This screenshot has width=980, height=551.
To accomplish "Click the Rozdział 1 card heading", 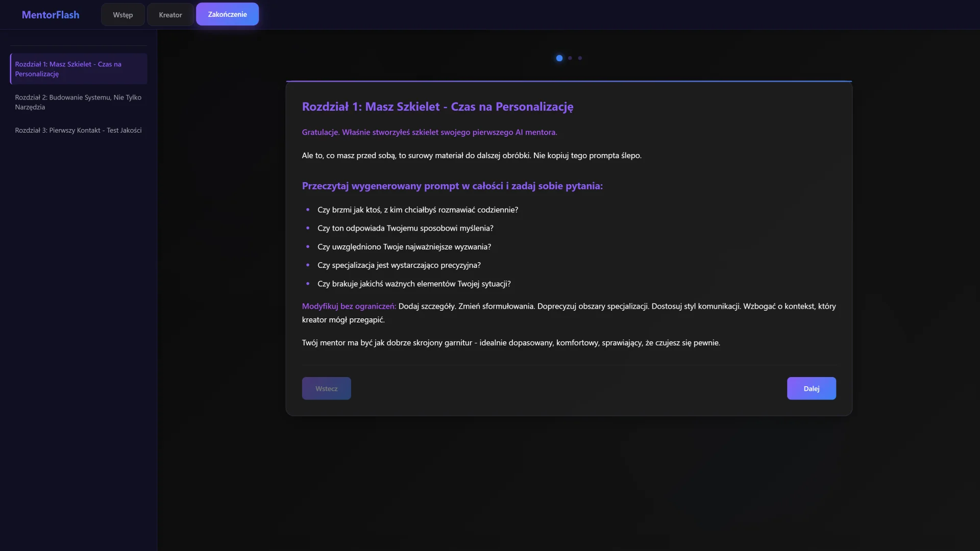I will tap(437, 107).
